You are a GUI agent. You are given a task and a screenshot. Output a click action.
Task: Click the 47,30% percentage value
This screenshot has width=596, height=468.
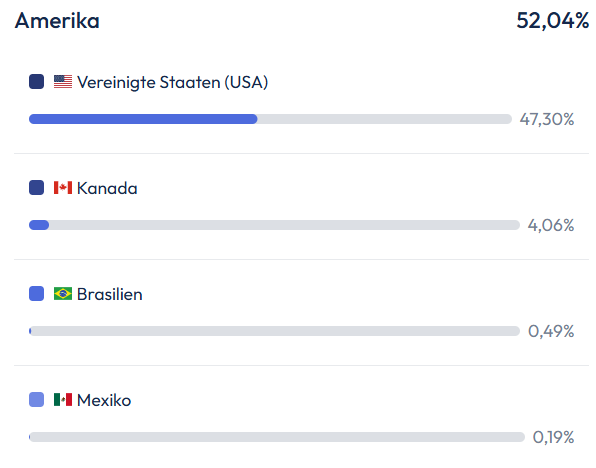[547, 119]
